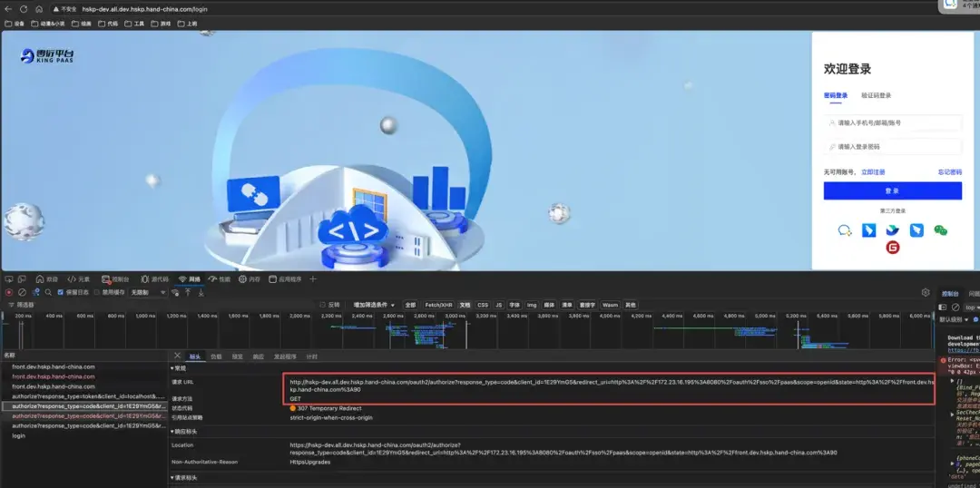Click the inspect element picker icon
This screenshot has width=980, height=488.
pyautogui.click(x=8, y=279)
